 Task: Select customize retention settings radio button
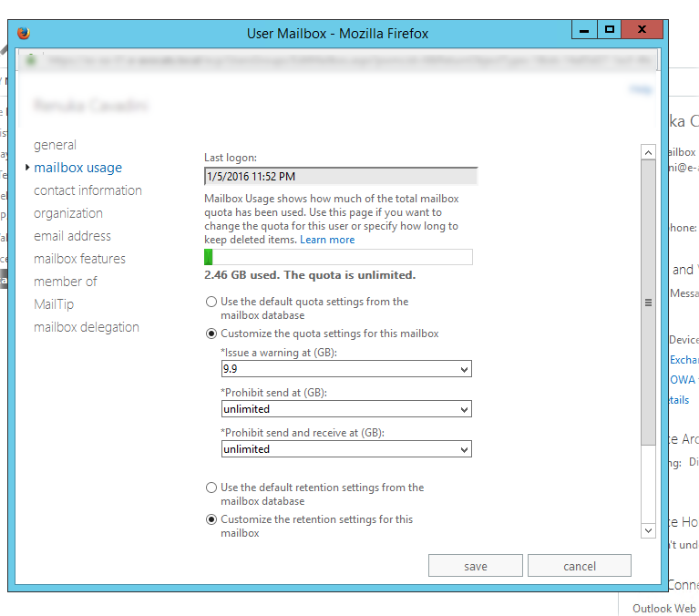click(x=211, y=519)
